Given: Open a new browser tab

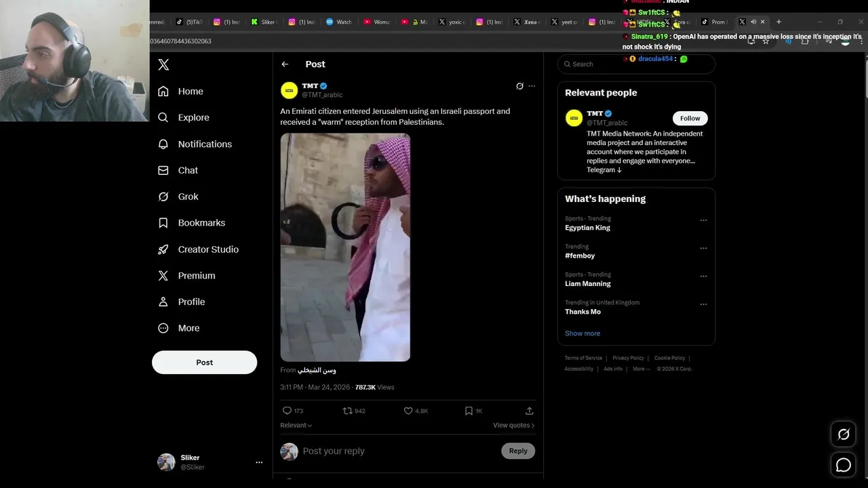Looking at the screenshot, I should click(x=778, y=22).
